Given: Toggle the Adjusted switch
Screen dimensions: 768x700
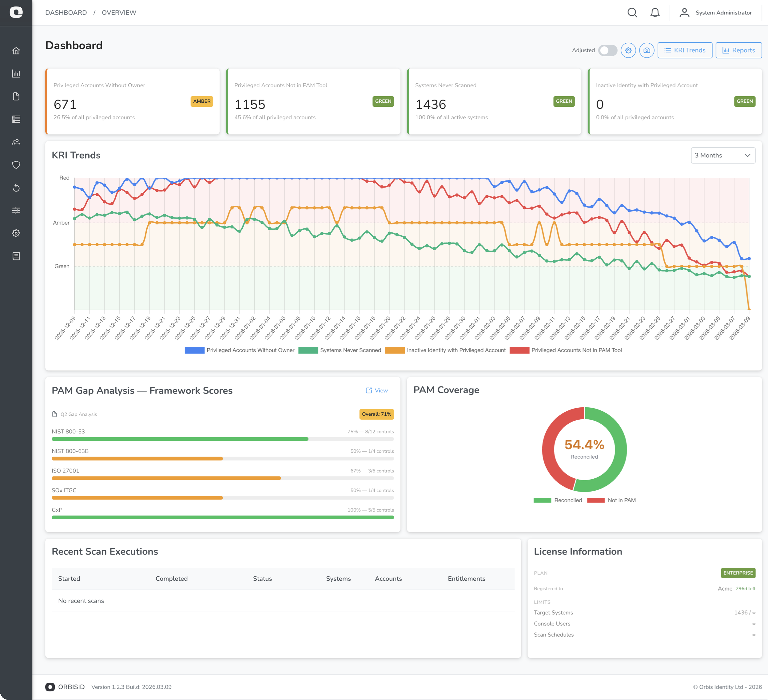Looking at the screenshot, I should (x=607, y=50).
